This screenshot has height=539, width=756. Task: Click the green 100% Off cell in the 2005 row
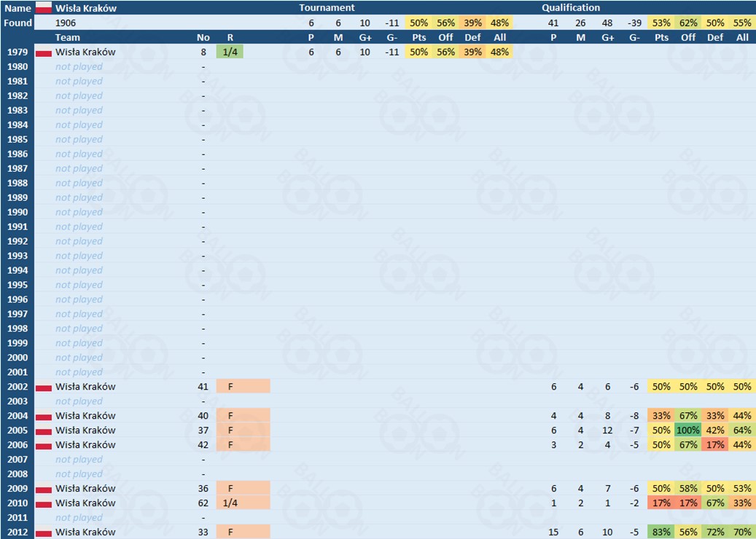pyautogui.click(x=688, y=430)
